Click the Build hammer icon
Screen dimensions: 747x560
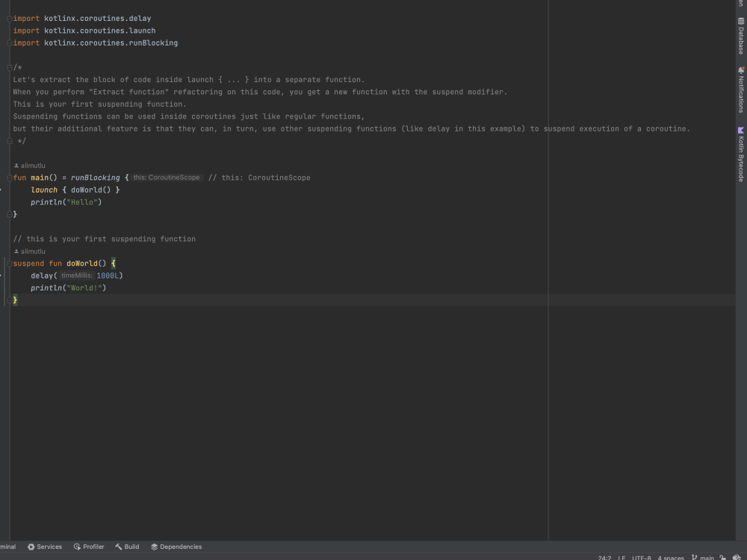(119, 547)
